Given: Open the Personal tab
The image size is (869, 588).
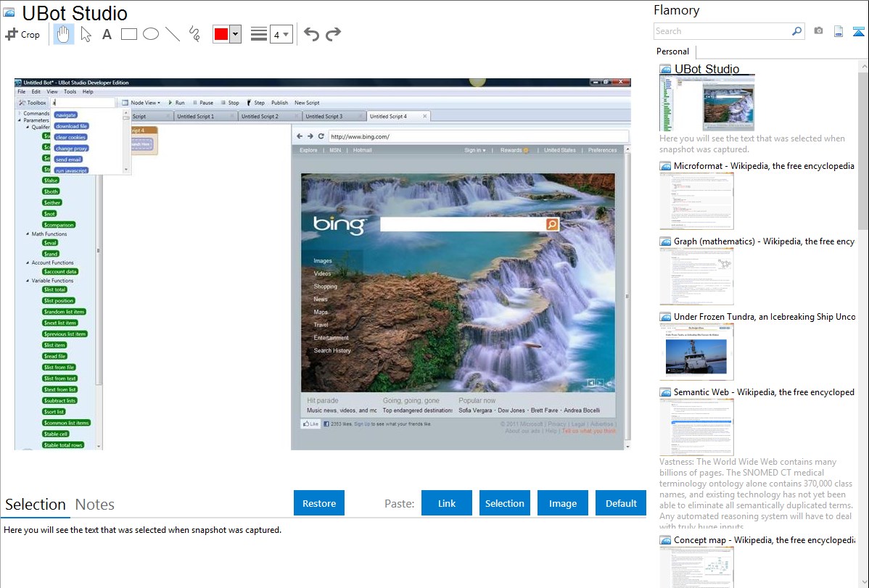Looking at the screenshot, I should pos(672,51).
